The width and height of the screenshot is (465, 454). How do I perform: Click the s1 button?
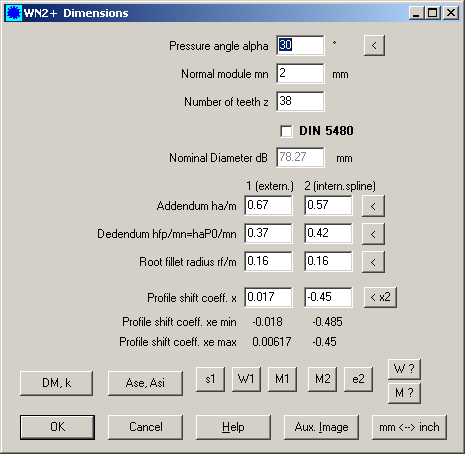click(x=210, y=379)
